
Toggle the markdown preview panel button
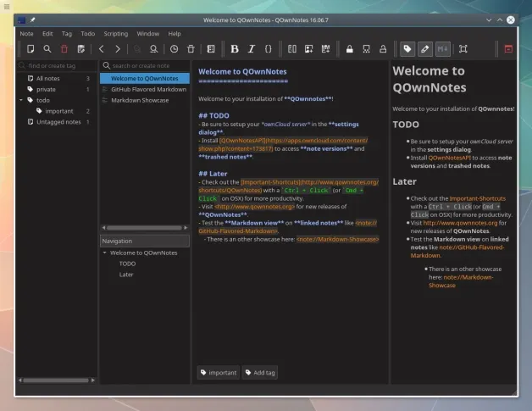pos(443,49)
